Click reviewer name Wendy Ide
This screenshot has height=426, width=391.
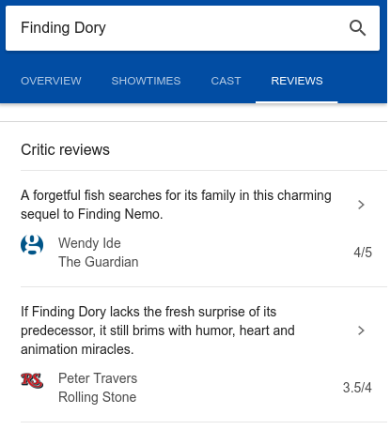(89, 243)
